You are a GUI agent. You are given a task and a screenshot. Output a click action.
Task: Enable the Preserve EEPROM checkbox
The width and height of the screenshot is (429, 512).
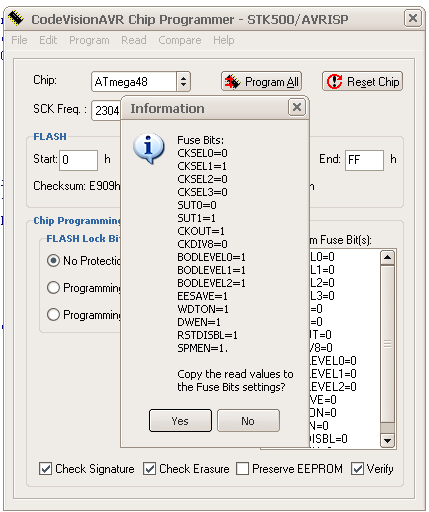point(242,469)
